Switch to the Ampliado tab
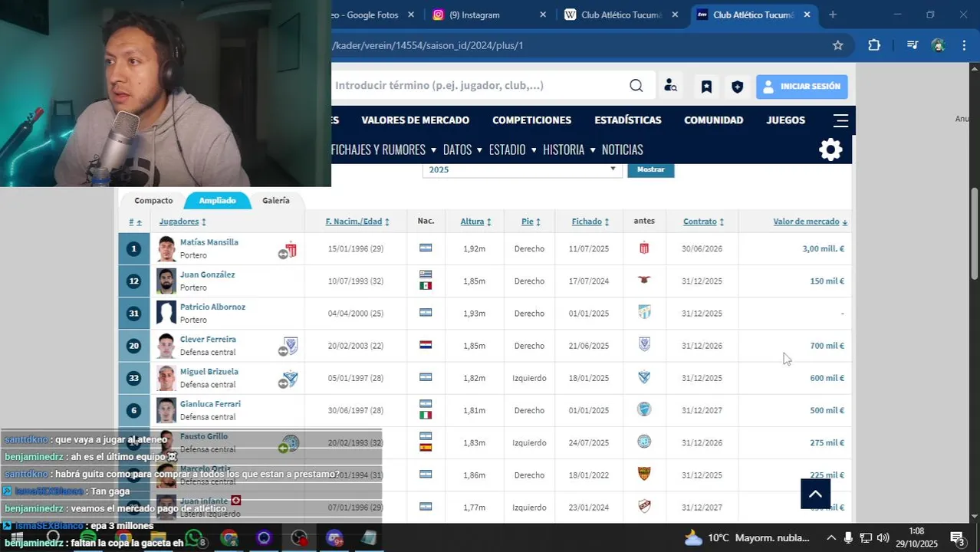The height and width of the screenshot is (552, 980). 217,201
